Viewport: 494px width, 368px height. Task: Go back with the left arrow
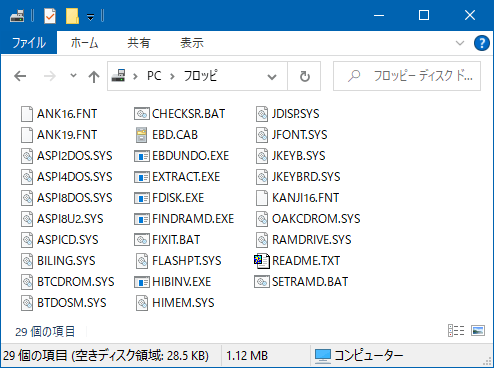[20, 76]
